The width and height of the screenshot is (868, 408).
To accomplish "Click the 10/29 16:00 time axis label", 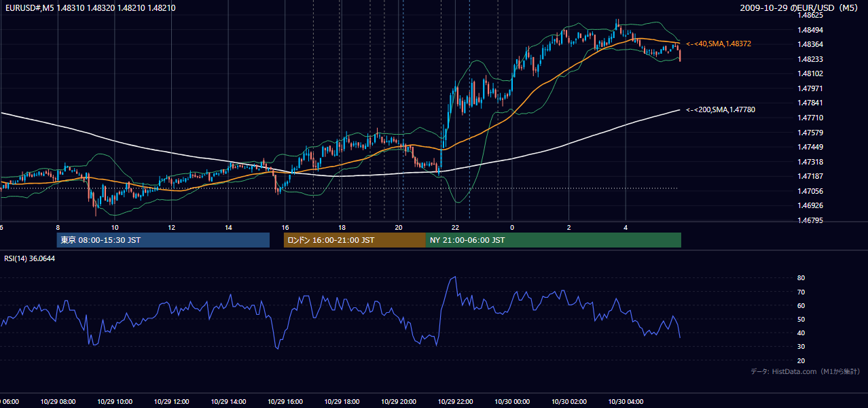I will (x=285, y=401).
